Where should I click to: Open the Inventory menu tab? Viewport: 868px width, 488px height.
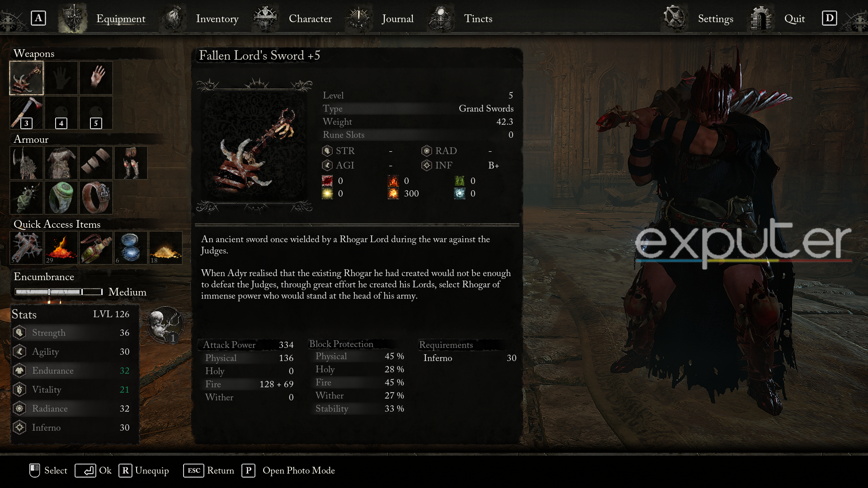[217, 19]
